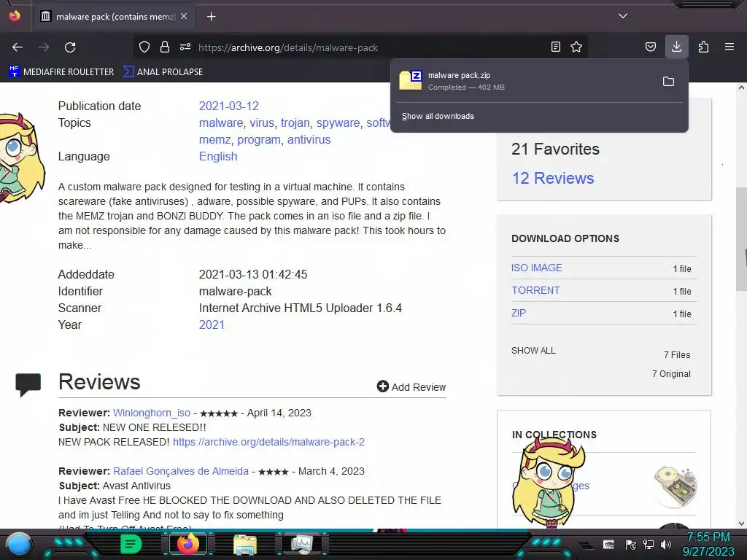Open the malware topic link
The width and height of the screenshot is (747, 560).
[221, 122]
